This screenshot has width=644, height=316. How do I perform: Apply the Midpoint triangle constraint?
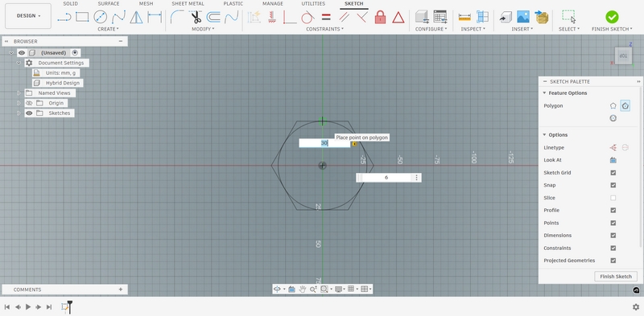click(398, 17)
